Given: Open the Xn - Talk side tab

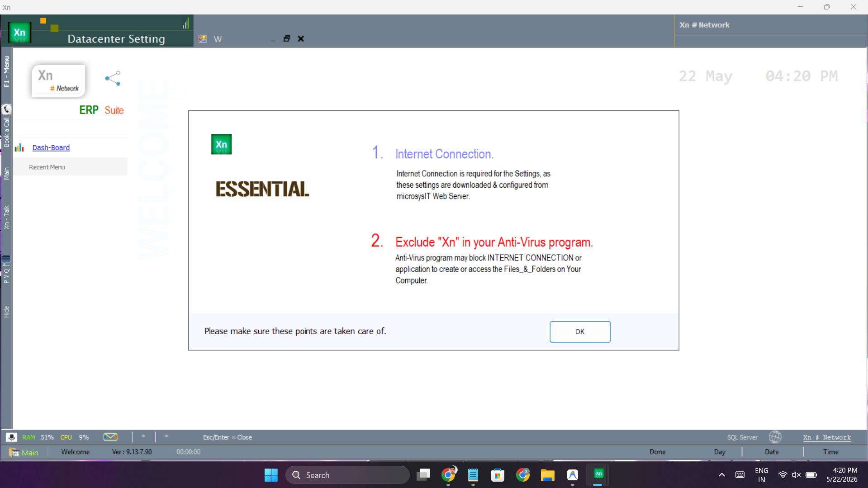Looking at the screenshot, I should 6,217.
